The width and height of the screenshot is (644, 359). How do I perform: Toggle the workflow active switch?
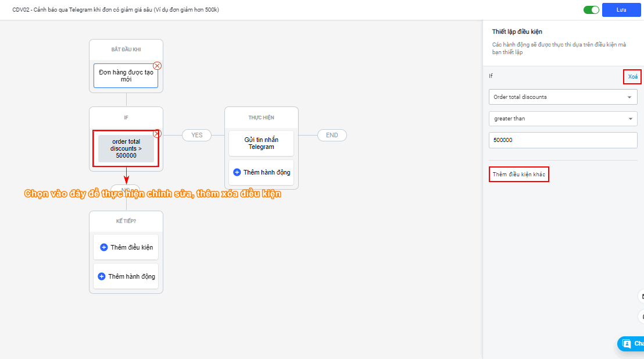[591, 10]
